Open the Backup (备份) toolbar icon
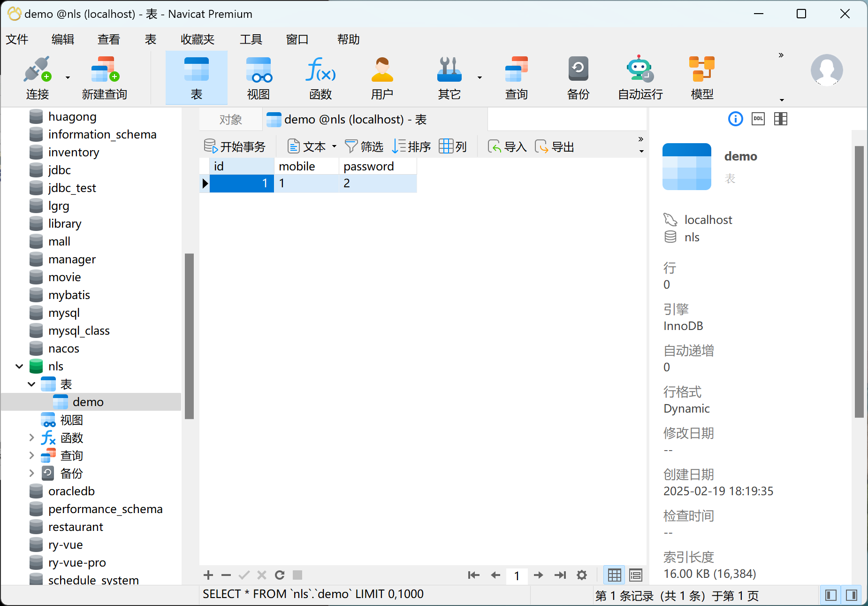 click(578, 78)
